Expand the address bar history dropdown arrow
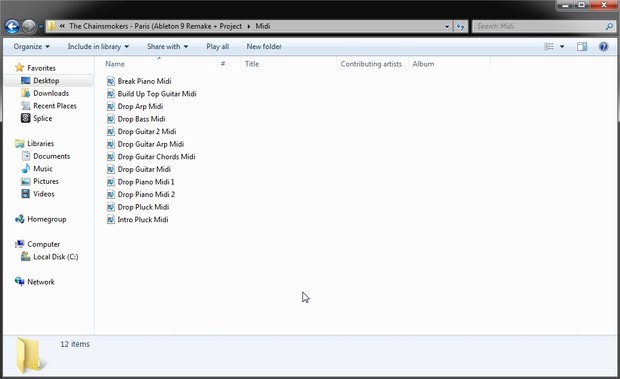620x379 pixels. pos(447,26)
